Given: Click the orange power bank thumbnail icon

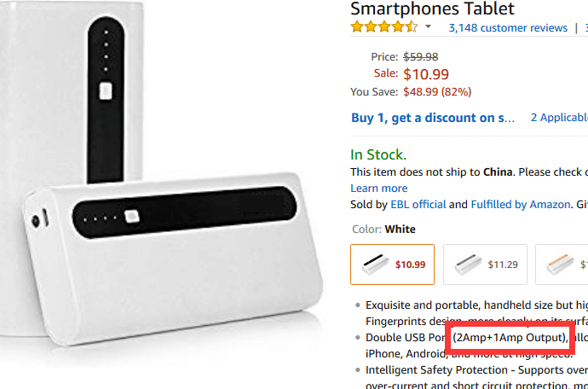Looking at the screenshot, I should point(560,264).
